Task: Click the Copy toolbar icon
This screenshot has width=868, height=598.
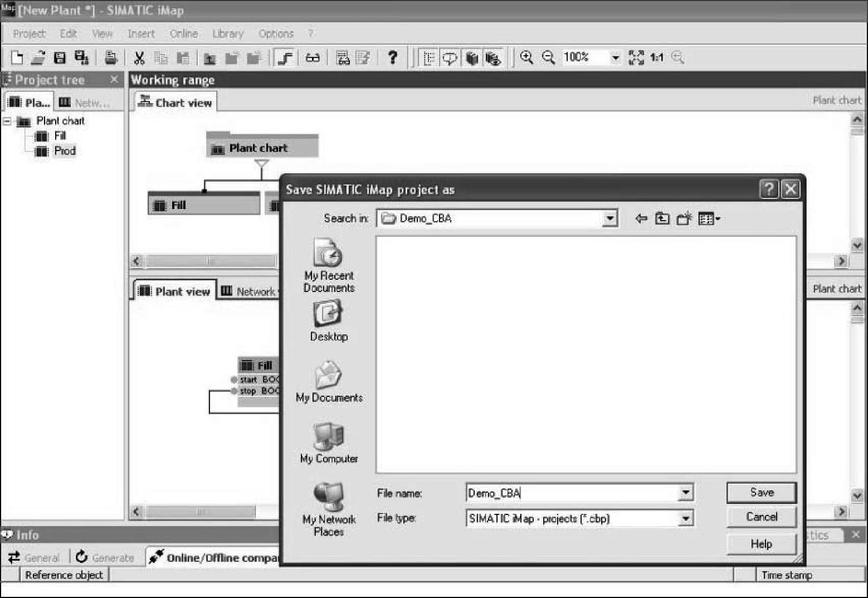Action: tap(161, 57)
